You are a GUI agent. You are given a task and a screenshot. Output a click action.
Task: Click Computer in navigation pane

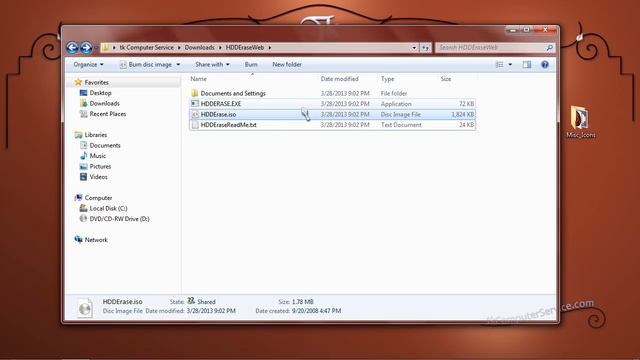point(98,198)
